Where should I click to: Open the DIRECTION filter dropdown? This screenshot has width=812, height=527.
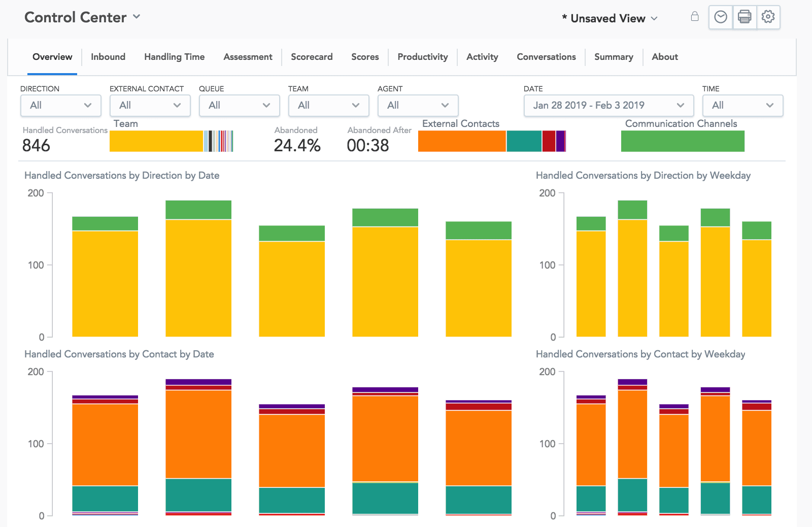(60, 106)
